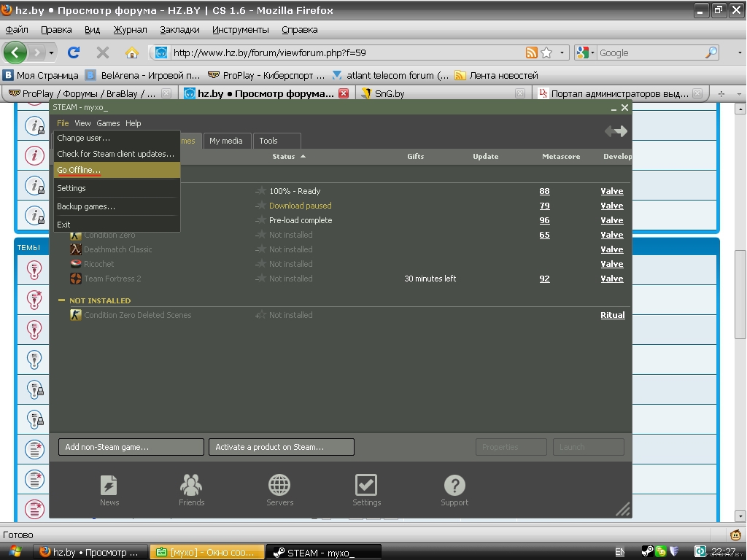Click the search magnifier icon in Google box
The width and height of the screenshot is (747, 560).
point(711,52)
